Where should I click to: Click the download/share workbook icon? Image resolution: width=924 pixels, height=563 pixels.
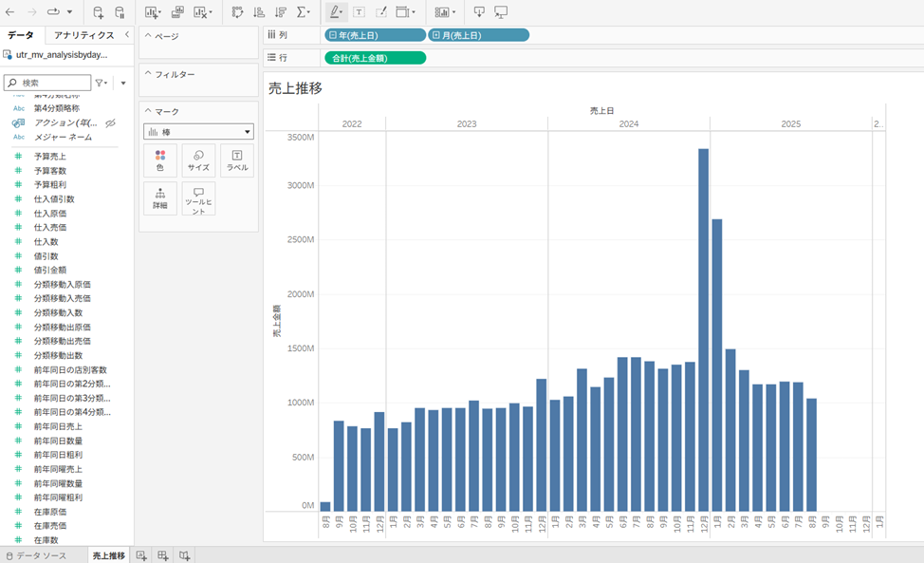pyautogui.click(x=479, y=11)
